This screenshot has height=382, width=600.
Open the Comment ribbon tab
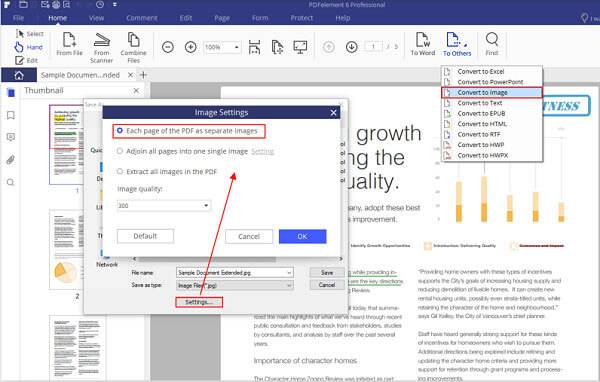(142, 18)
